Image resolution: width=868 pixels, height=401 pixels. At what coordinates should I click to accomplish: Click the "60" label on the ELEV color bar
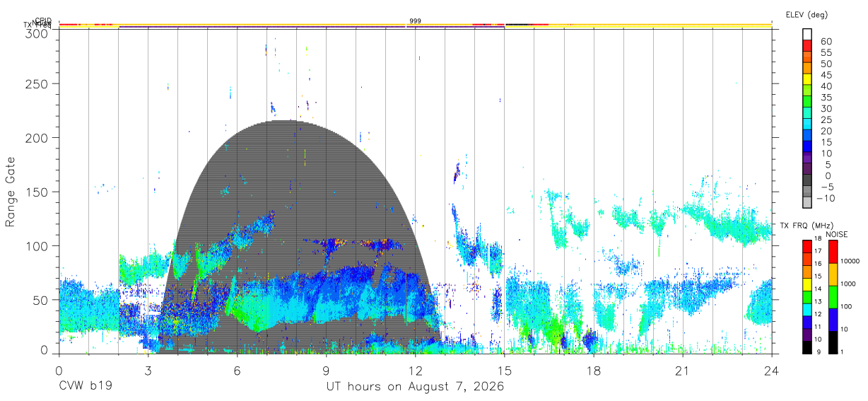click(825, 40)
